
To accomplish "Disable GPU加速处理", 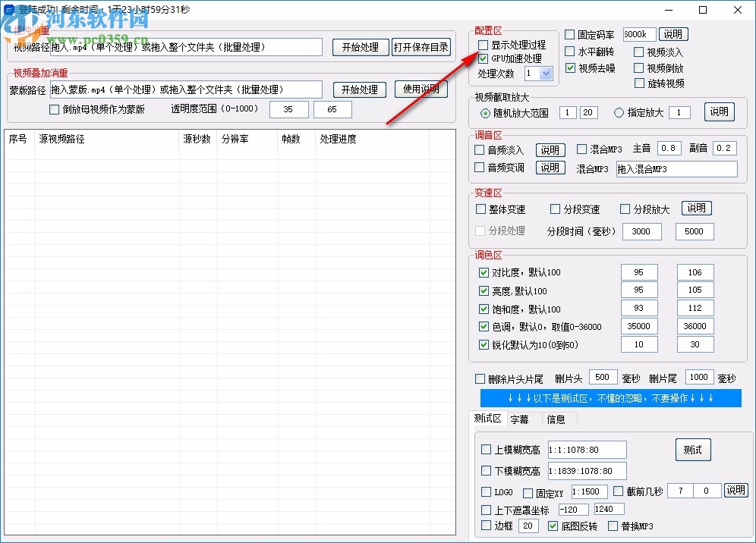I will coord(482,58).
